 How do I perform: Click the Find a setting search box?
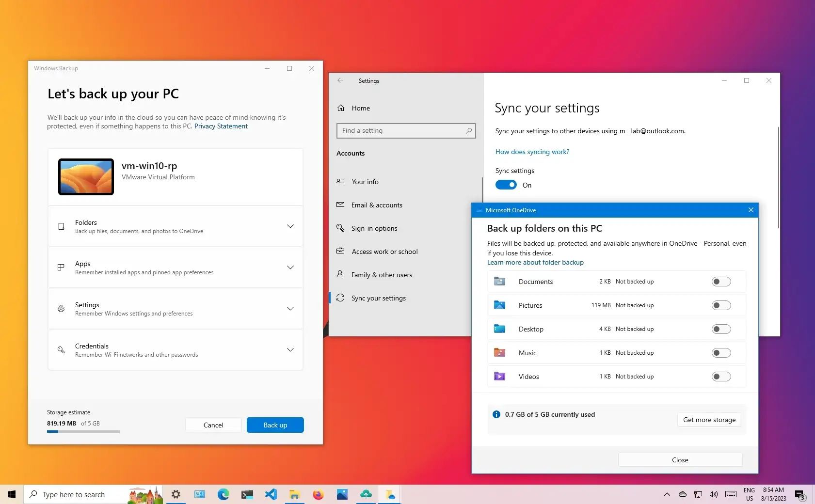406,131
